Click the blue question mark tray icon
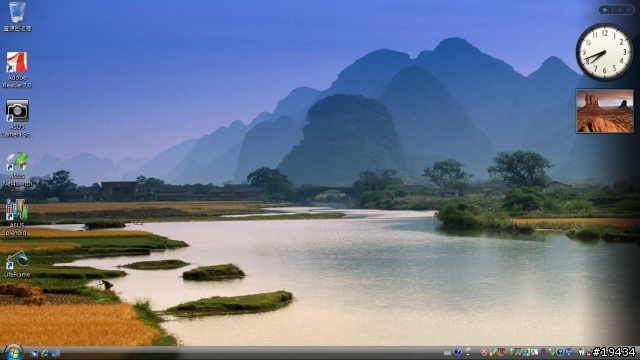The height and width of the screenshot is (360, 640). click(458, 352)
